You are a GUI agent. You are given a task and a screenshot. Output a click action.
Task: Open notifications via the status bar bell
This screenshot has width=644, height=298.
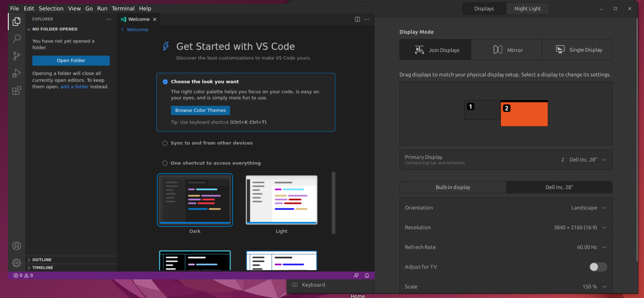coord(367,275)
